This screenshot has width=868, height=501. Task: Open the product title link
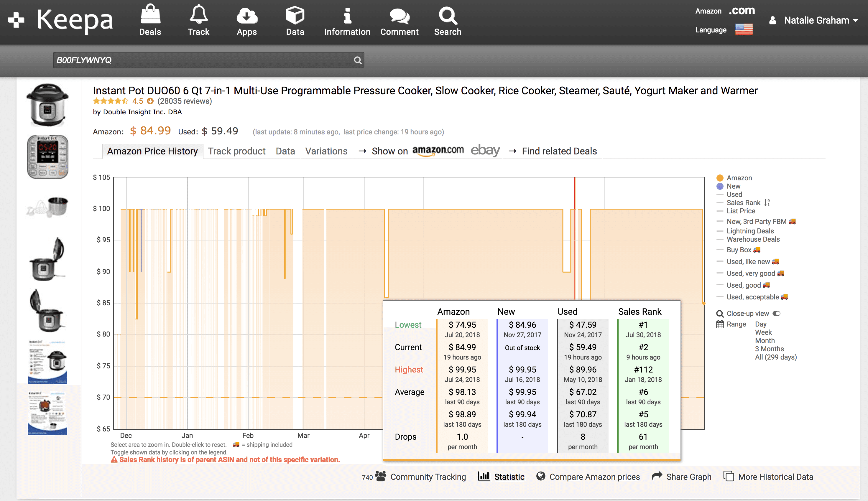pos(425,90)
